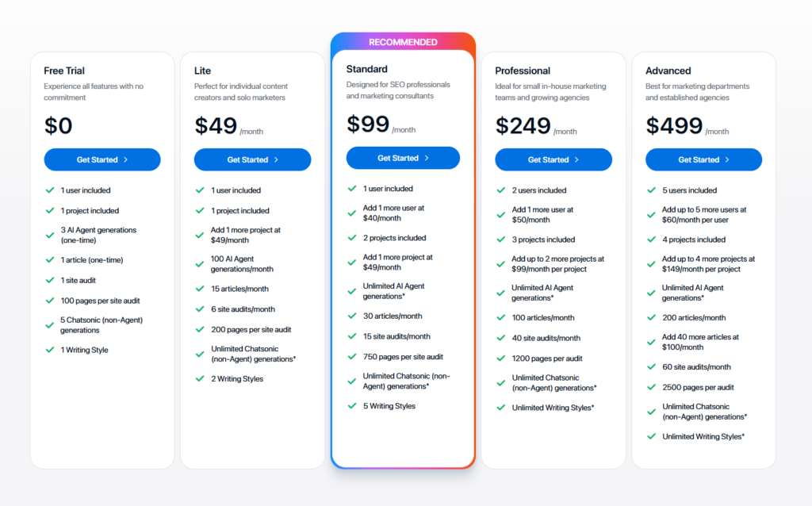
Task: Click checkmark beside '5 Writing Styles'
Action: (x=352, y=405)
